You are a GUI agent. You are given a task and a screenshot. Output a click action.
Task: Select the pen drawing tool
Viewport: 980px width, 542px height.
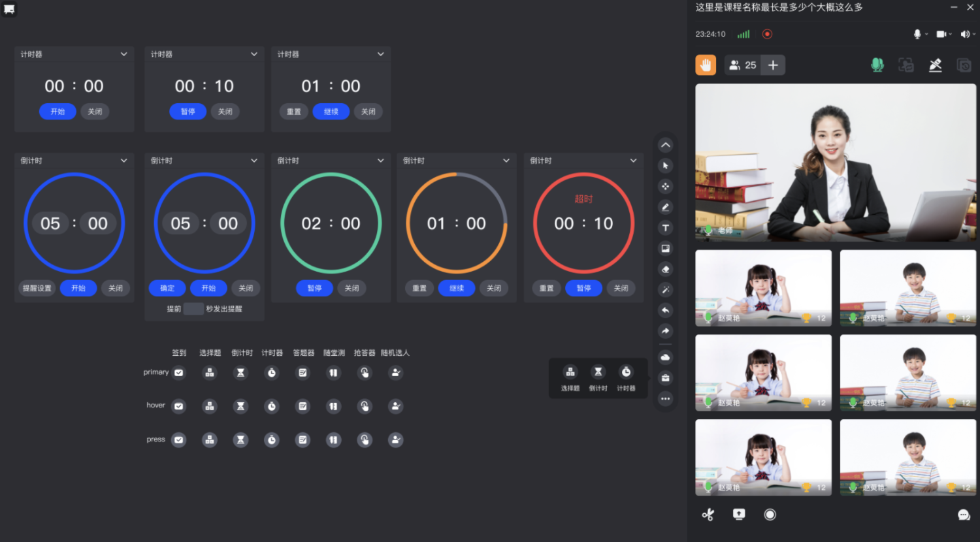(665, 207)
